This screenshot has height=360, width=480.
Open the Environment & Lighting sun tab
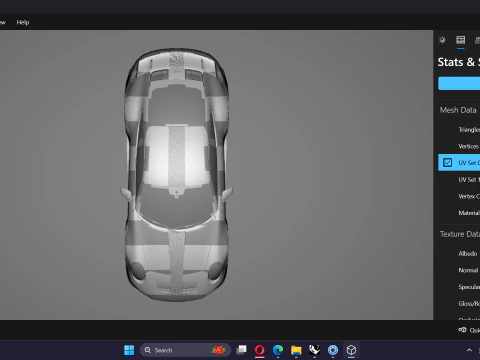442,40
